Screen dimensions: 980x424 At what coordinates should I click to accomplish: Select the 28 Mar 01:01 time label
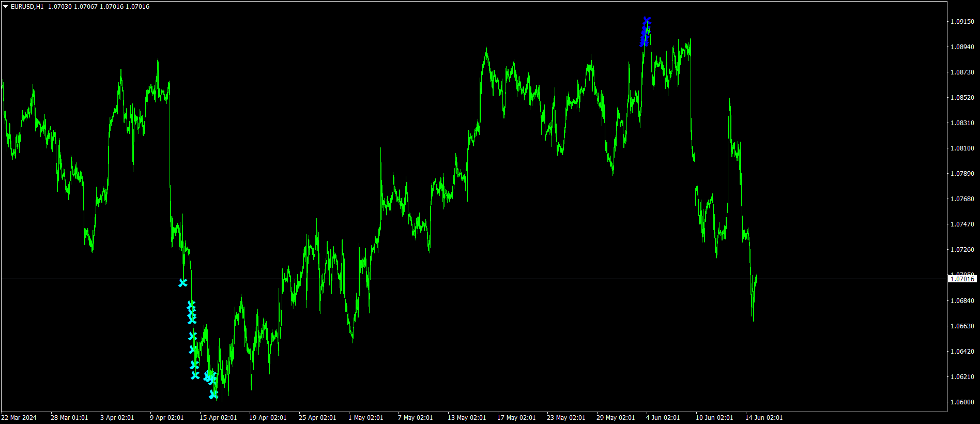(x=69, y=418)
